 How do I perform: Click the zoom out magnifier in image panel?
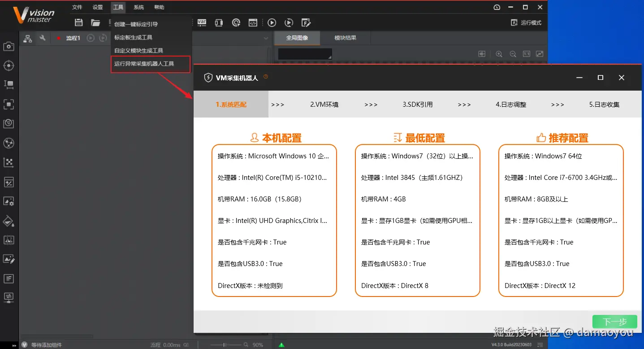click(513, 54)
